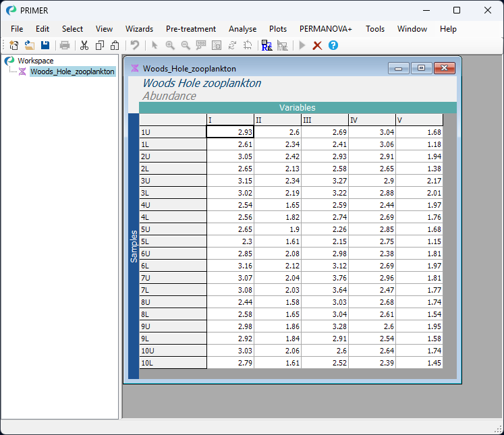The height and width of the screenshot is (435, 504).
Task: Click the Paste clipboard icon
Action: point(115,45)
